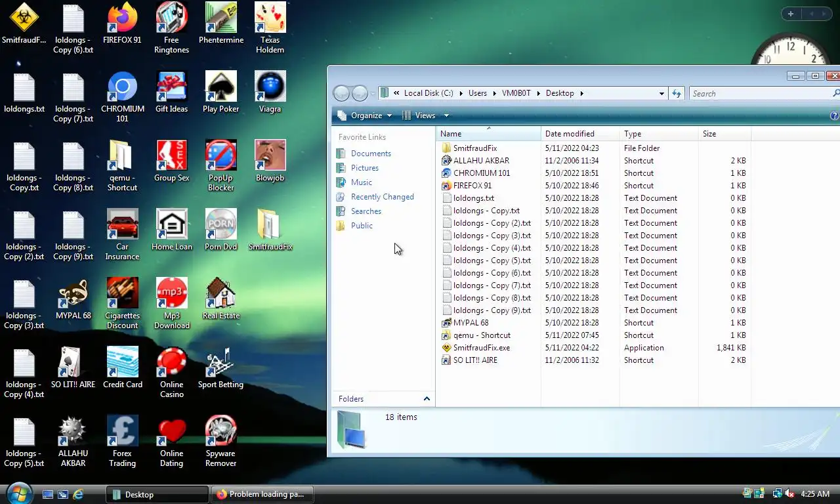Select Online Casino desktop shortcut

tap(171, 373)
